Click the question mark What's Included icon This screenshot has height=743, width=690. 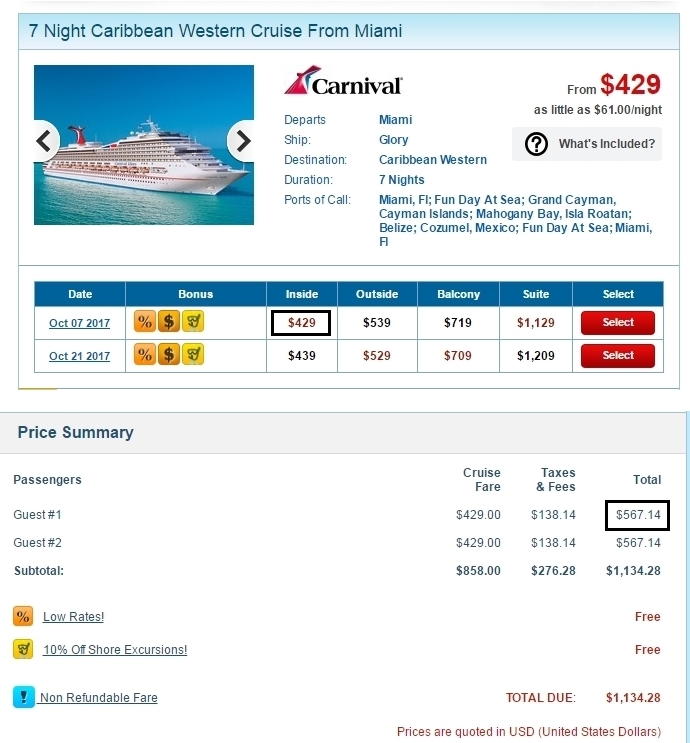[x=536, y=144]
